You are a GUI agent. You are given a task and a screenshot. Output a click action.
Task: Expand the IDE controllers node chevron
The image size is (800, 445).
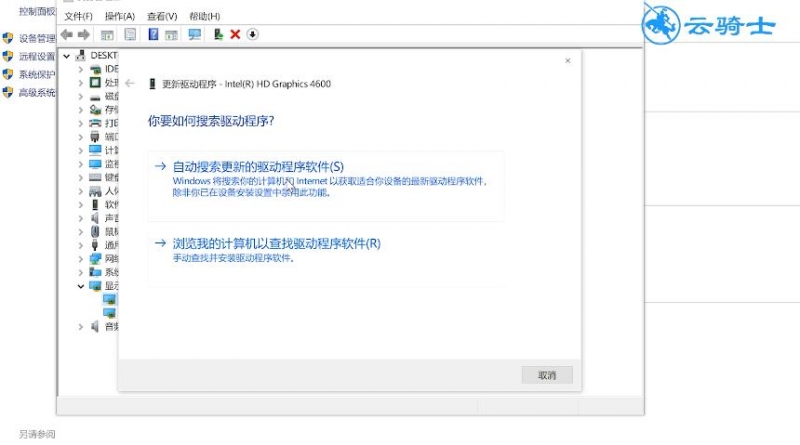coord(81,69)
